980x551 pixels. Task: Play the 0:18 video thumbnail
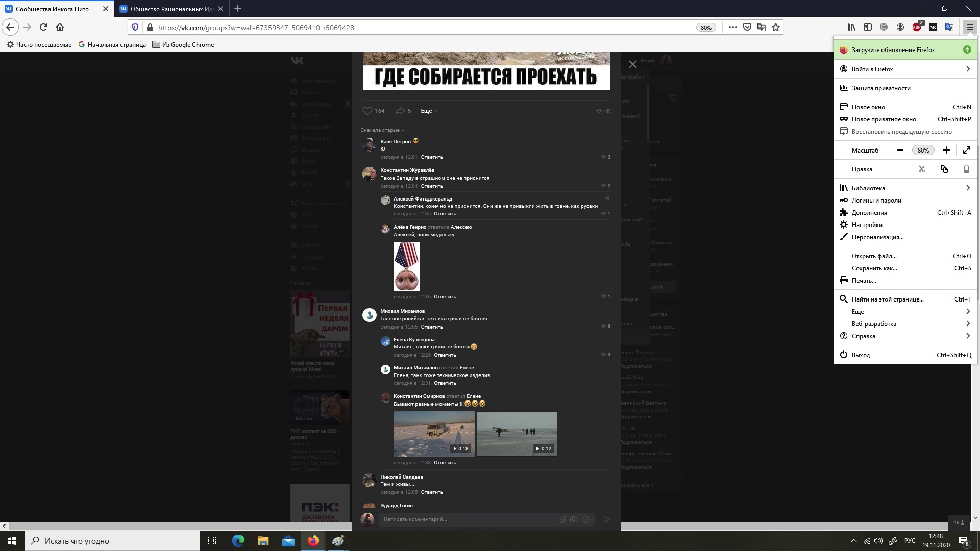point(433,434)
